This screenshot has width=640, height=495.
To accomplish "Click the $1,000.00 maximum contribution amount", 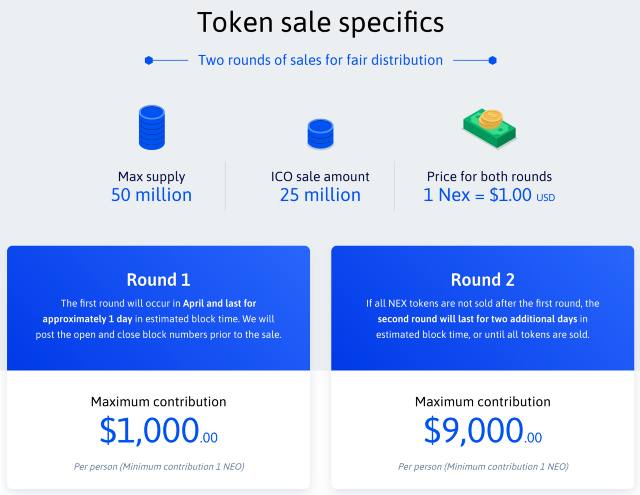I will (158, 431).
